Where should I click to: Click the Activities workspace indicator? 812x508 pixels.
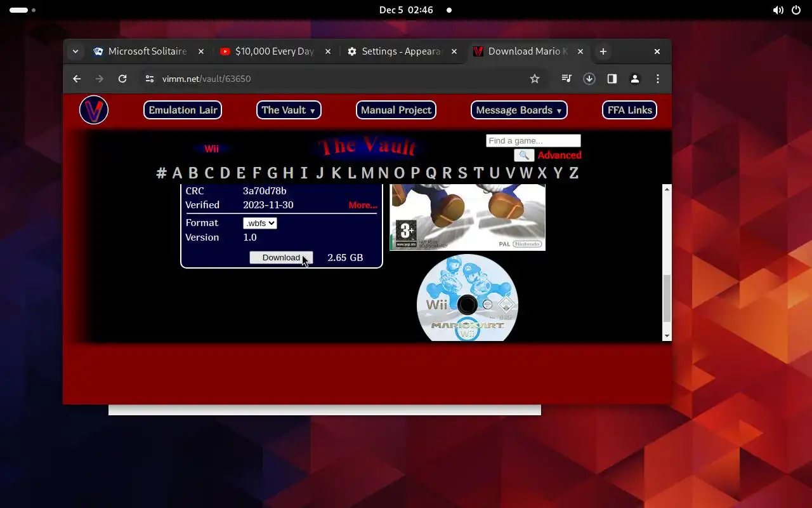tap(22, 10)
